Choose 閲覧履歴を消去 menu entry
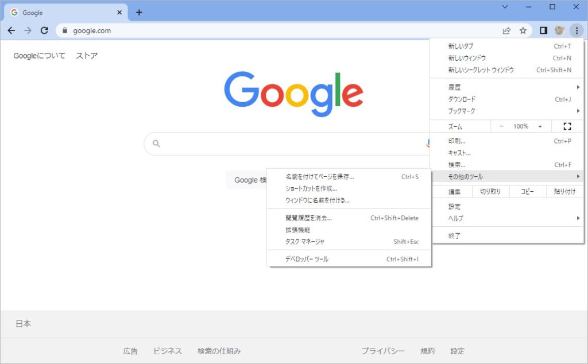Image resolution: width=588 pixels, height=364 pixels. [x=308, y=218]
